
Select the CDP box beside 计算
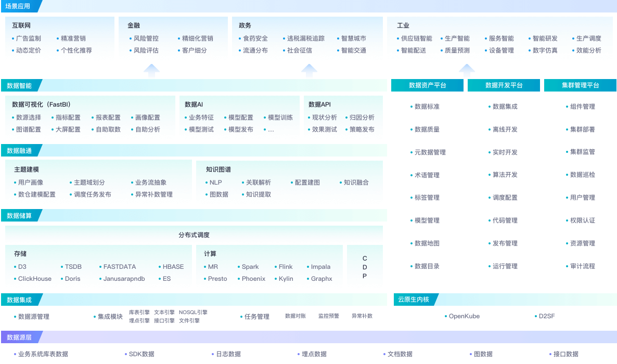(x=365, y=267)
